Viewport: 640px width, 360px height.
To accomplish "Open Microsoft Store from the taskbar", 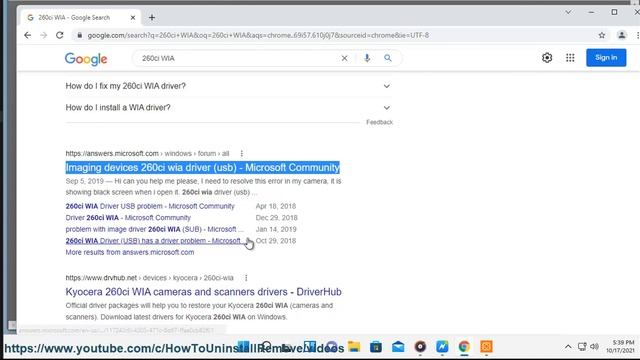I will tap(376, 347).
